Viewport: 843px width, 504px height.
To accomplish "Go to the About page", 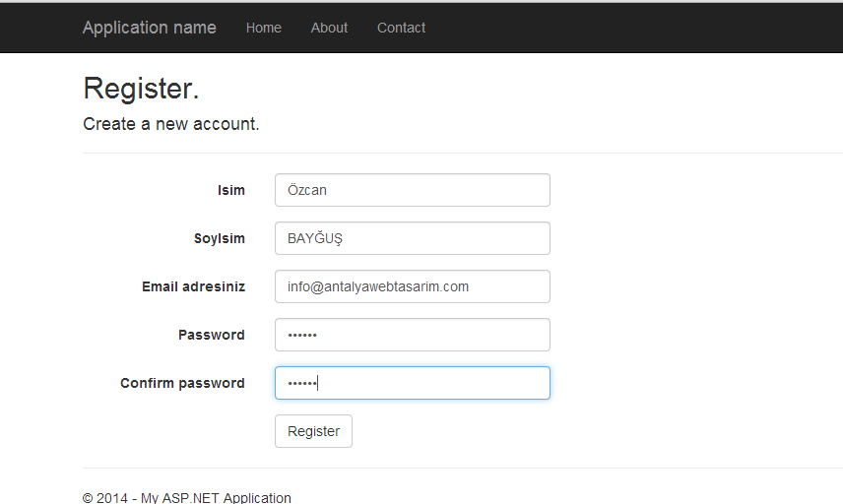I will click(329, 28).
